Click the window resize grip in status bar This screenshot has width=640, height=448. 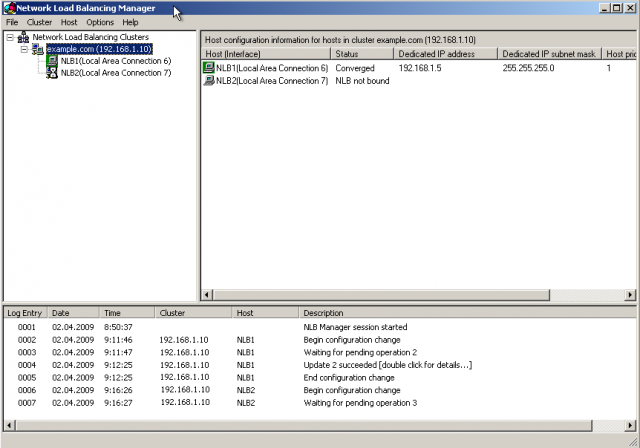[633, 441]
